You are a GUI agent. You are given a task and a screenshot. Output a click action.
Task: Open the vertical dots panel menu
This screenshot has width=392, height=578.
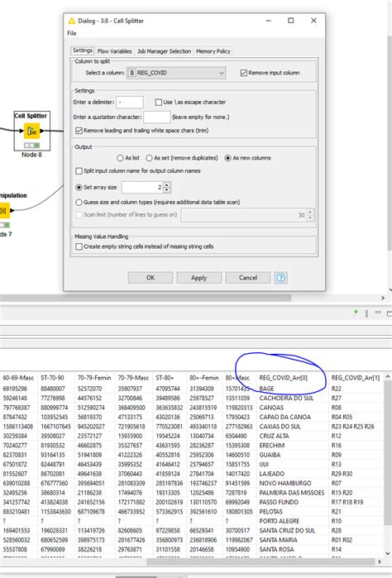[366, 313]
